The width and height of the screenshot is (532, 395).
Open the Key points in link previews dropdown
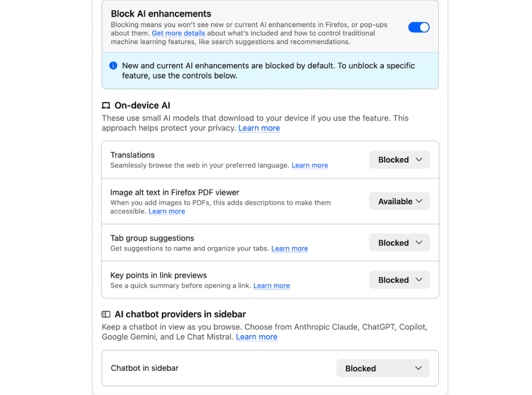pos(399,279)
